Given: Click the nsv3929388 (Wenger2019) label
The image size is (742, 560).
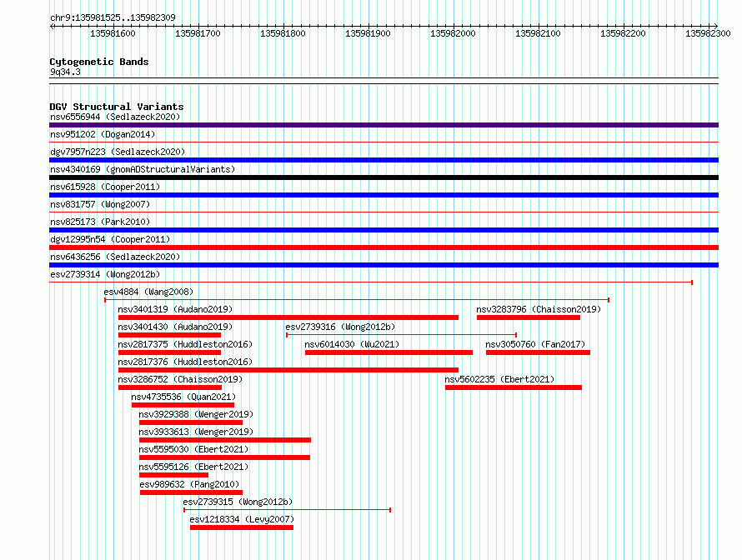Looking at the screenshot, I should tap(196, 414).
